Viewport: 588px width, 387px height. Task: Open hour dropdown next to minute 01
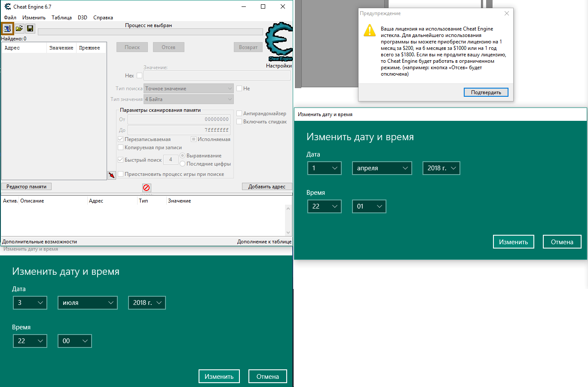pyautogui.click(x=325, y=206)
